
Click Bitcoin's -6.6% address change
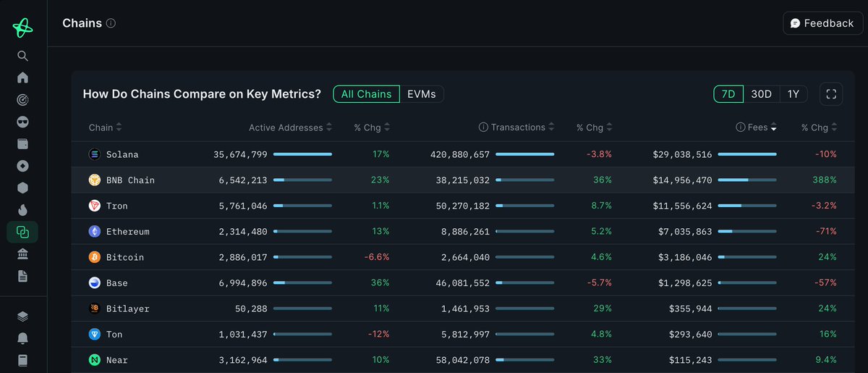375,257
